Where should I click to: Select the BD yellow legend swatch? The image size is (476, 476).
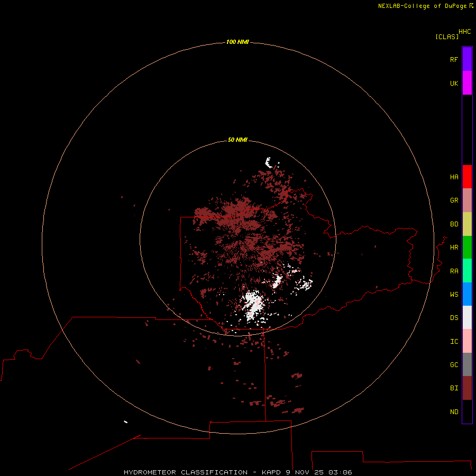467,224
